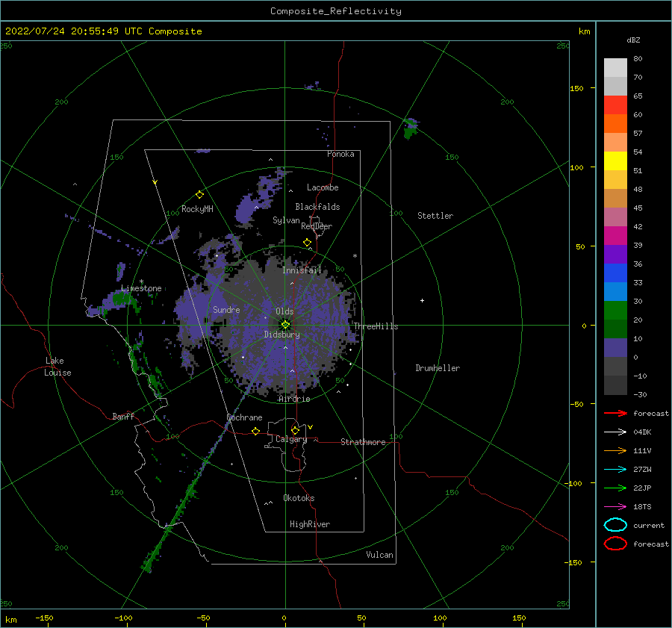Select the magenta 39-42 dBZ color swatch
Screen dimensions: 672x628
[x=615, y=236]
